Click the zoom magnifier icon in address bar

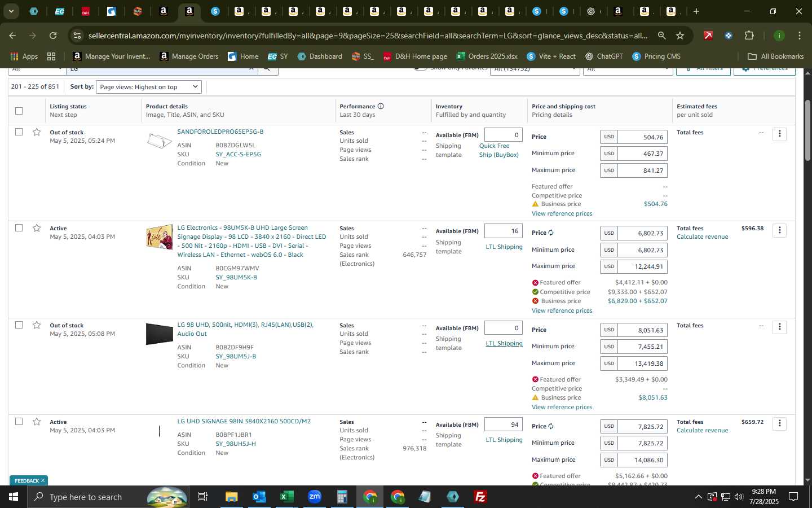tap(661, 36)
